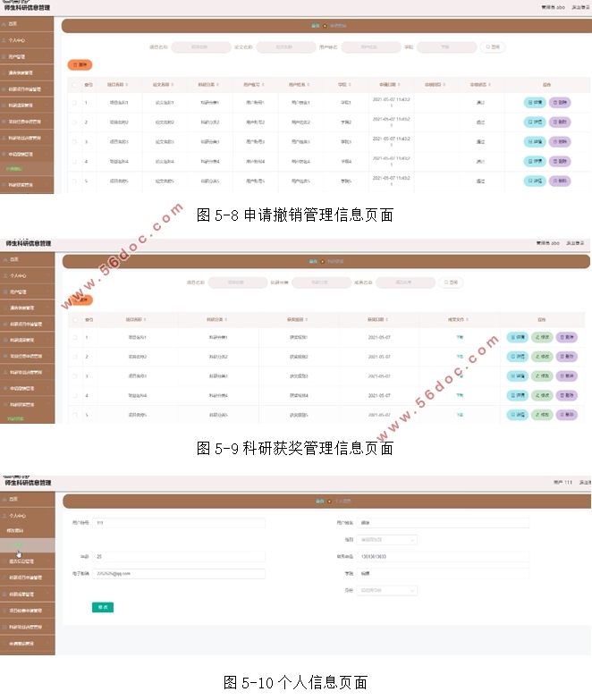
Task: Sort by 审核状态 column in Figure 5-8 table
Action: click(489, 84)
